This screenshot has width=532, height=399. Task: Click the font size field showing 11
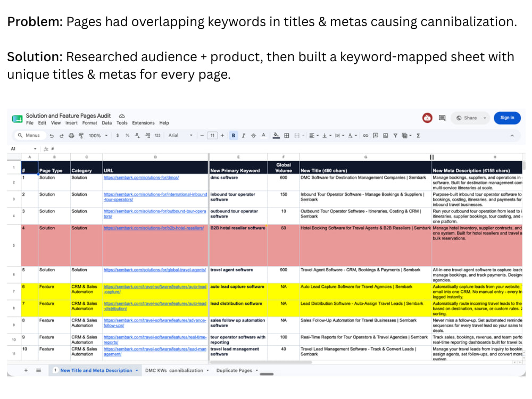coord(212,135)
